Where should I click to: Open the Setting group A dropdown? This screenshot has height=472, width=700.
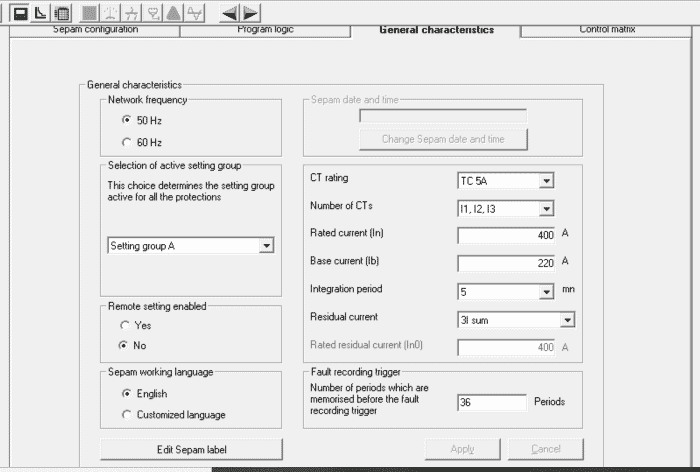266,245
